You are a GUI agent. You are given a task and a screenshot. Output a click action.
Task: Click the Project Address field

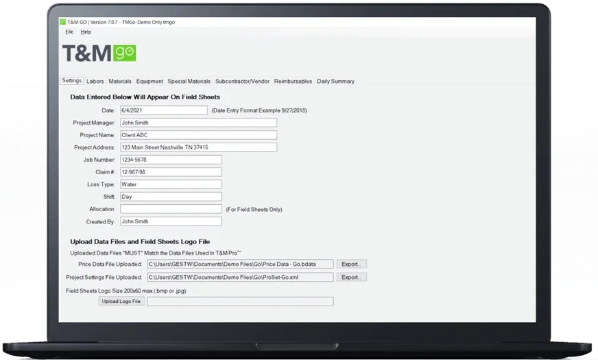pyautogui.click(x=199, y=147)
